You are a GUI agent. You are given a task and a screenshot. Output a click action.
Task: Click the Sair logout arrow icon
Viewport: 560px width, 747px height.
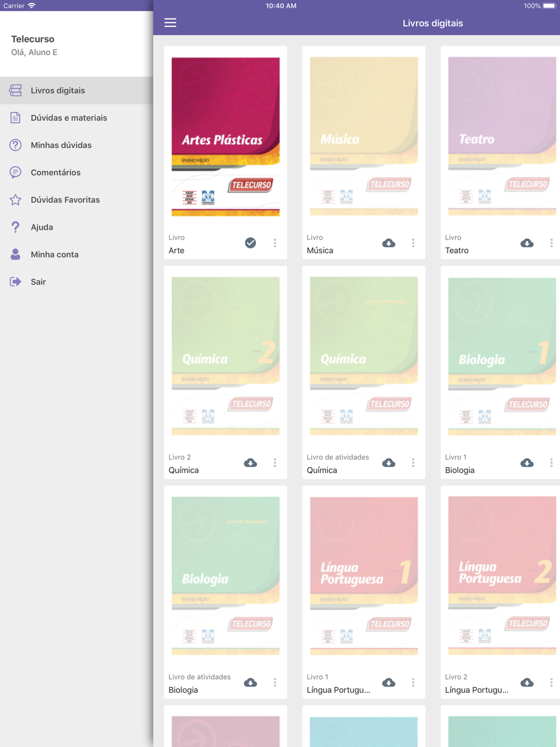16,282
